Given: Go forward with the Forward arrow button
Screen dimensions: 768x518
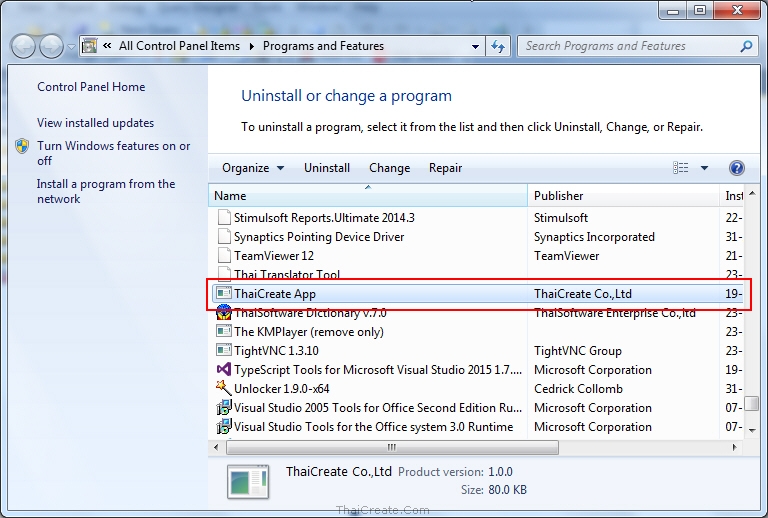Looking at the screenshot, I should [x=51, y=47].
